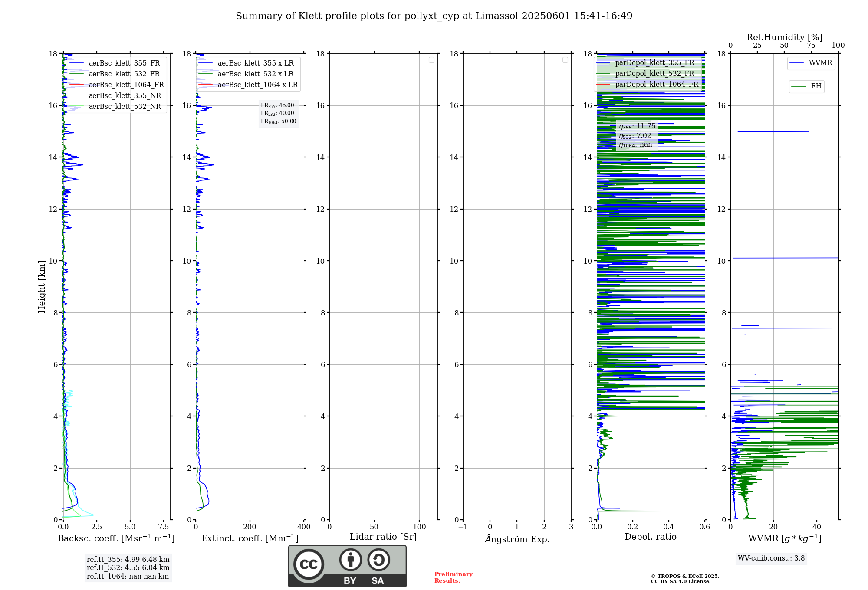Click the Creative Commons CC logo icon
This screenshot has height=590, width=868.
(309, 564)
